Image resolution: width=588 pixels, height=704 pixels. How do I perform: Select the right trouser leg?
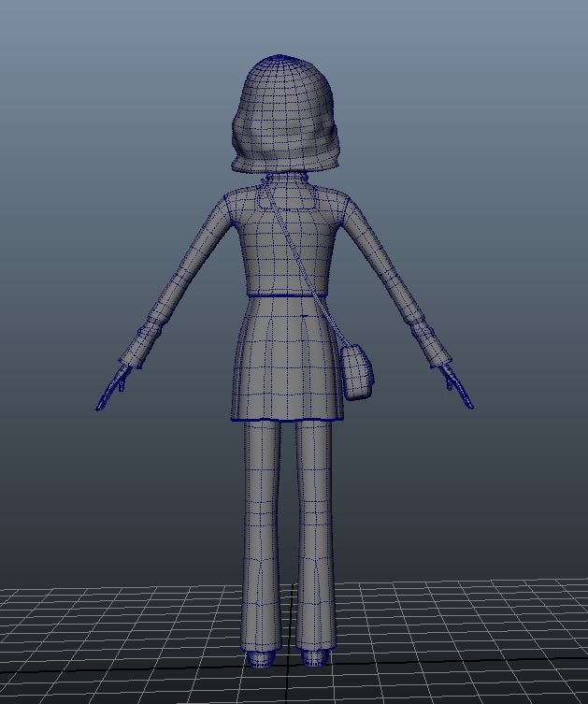[x=314, y=524]
